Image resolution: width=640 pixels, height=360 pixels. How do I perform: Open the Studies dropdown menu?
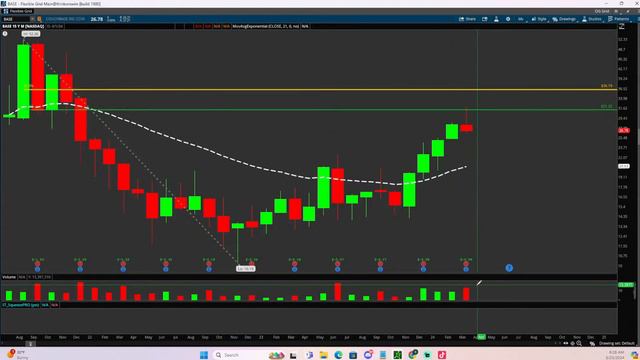(592, 19)
